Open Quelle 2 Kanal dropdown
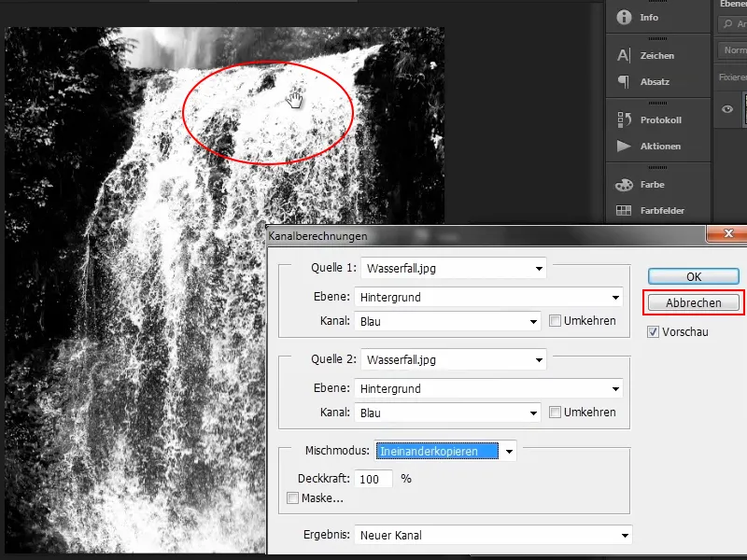The height and width of the screenshot is (560, 747). [447, 413]
